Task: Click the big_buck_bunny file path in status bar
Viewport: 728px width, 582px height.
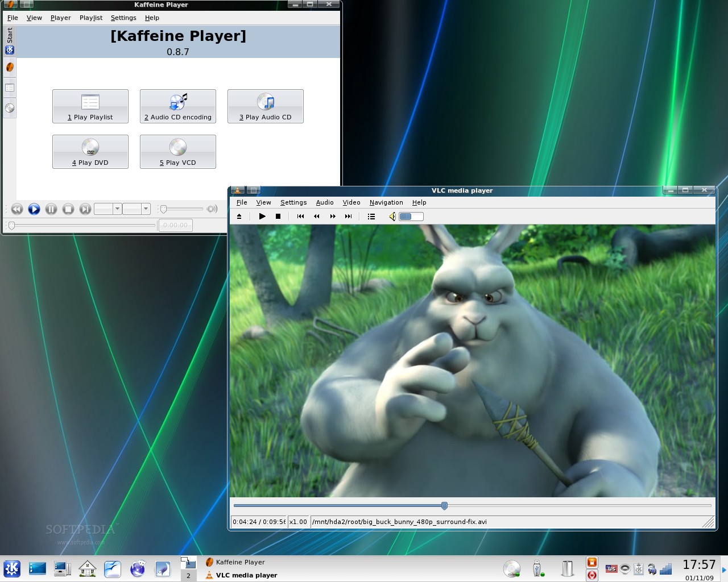Action: 399,522
